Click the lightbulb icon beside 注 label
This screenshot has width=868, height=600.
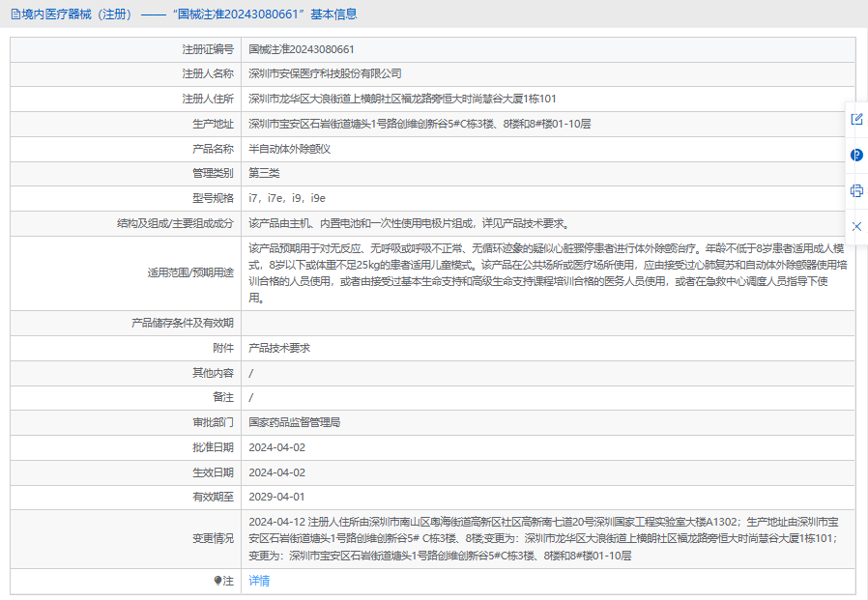[217, 581]
